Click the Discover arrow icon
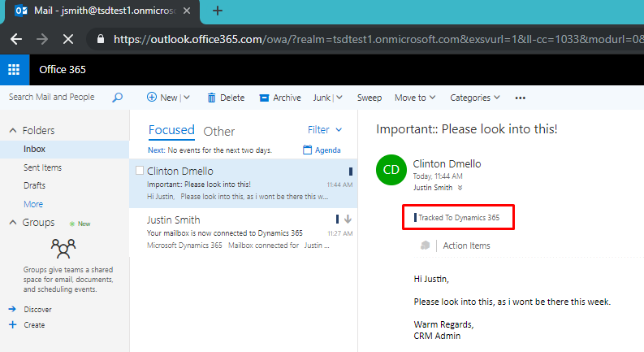 [12, 309]
